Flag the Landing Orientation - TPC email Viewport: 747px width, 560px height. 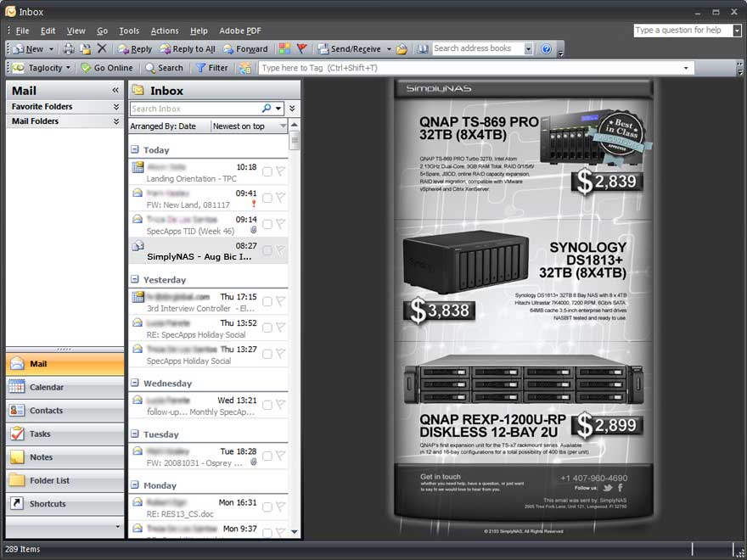point(280,171)
